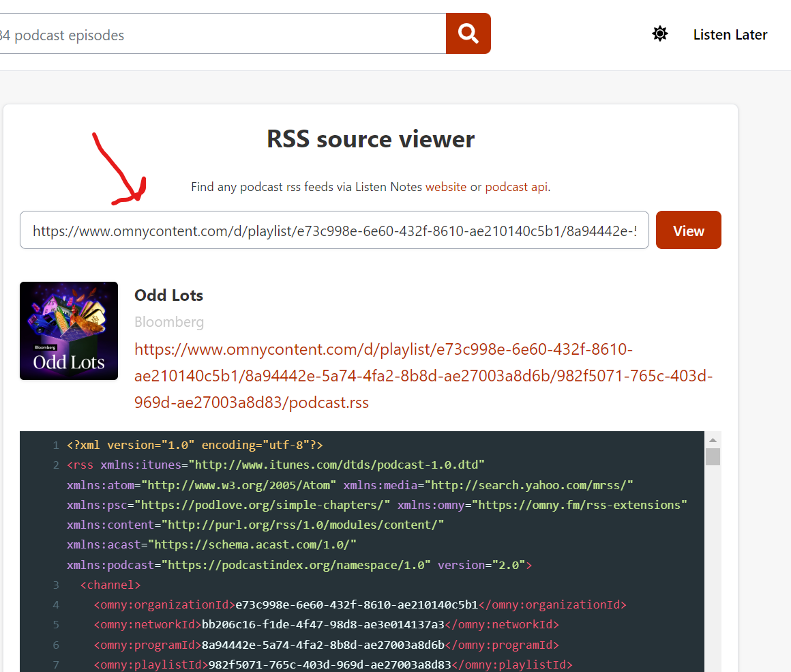Click the xmlns:itunes namespace URL
Image resolution: width=791 pixels, height=672 pixels.
[x=336, y=465]
